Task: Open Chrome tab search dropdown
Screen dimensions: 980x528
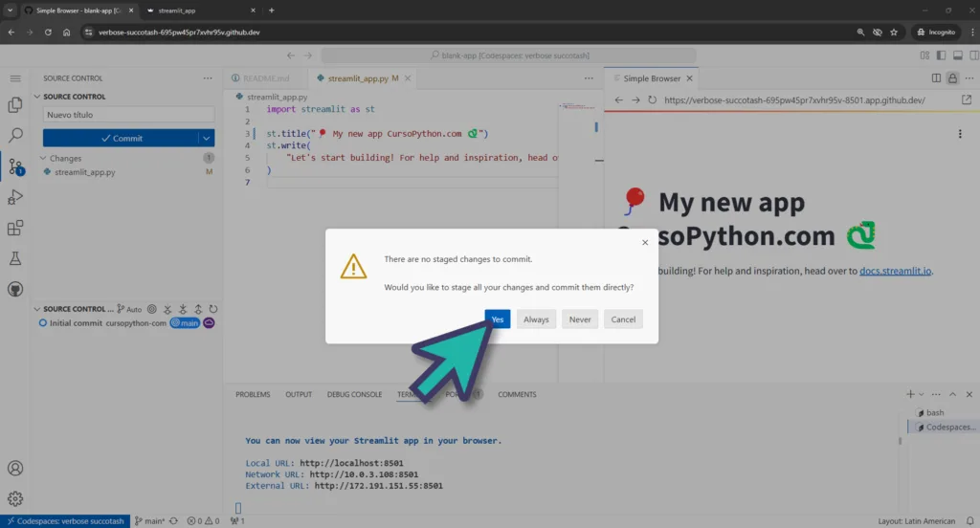Action: click(10, 10)
